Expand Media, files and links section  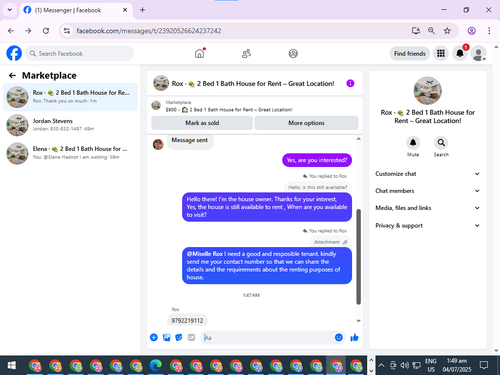pos(428,208)
